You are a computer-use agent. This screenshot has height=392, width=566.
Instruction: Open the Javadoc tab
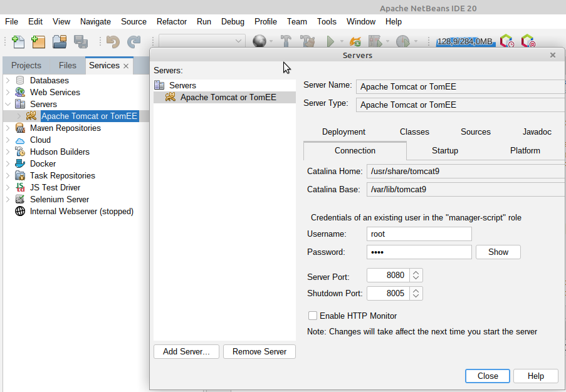click(x=537, y=132)
